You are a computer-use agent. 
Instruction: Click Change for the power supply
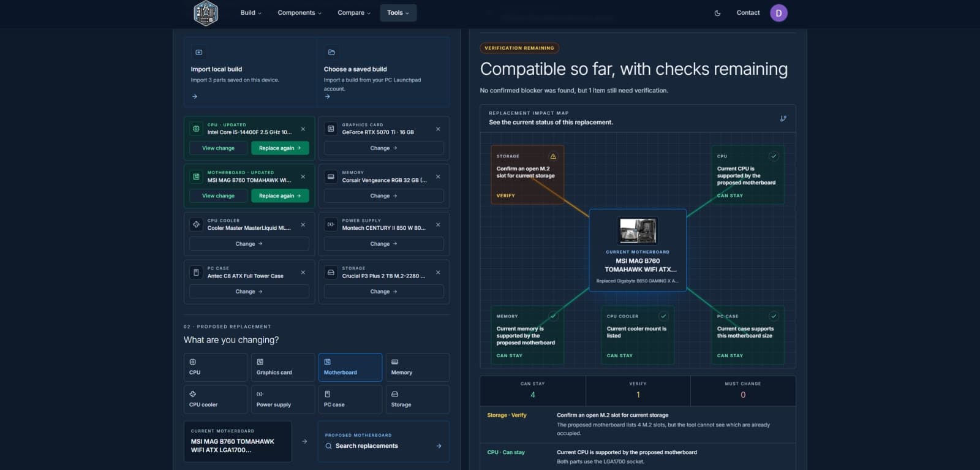click(384, 244)
